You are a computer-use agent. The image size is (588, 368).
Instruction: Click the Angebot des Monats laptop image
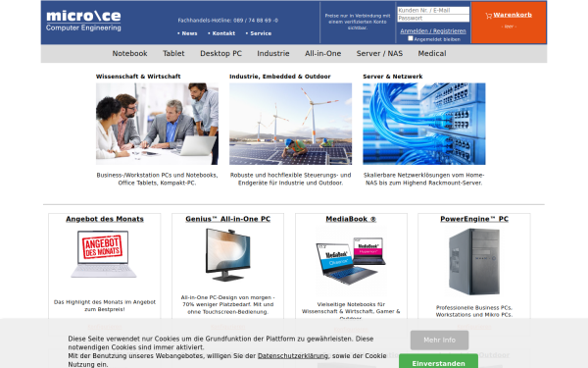point(104,254)
